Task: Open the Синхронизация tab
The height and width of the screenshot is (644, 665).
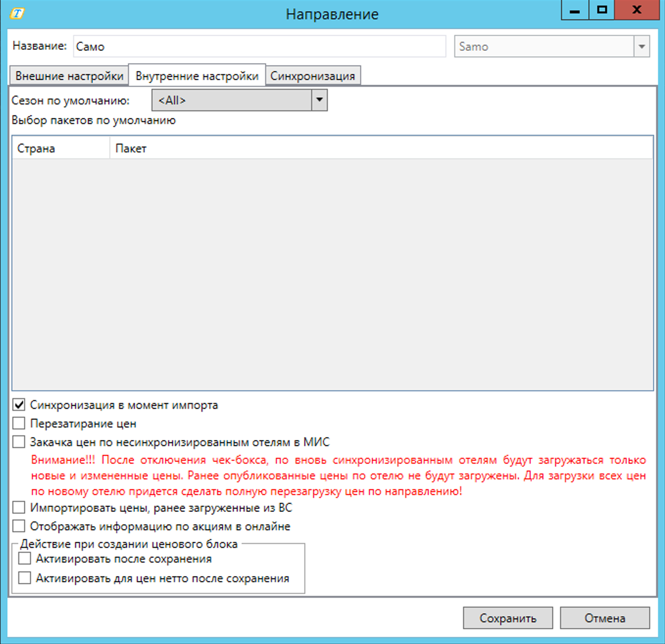Action: [313, 76]
